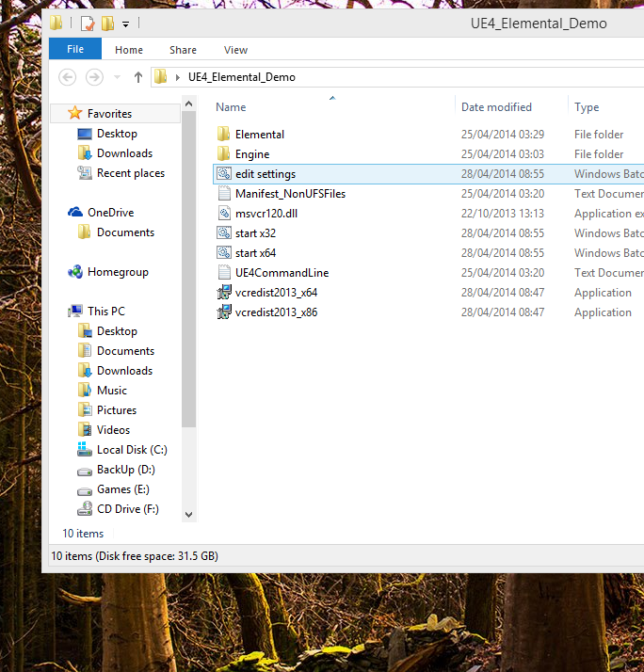
Task: Sort files by the Name column
Action: [231, 107]
